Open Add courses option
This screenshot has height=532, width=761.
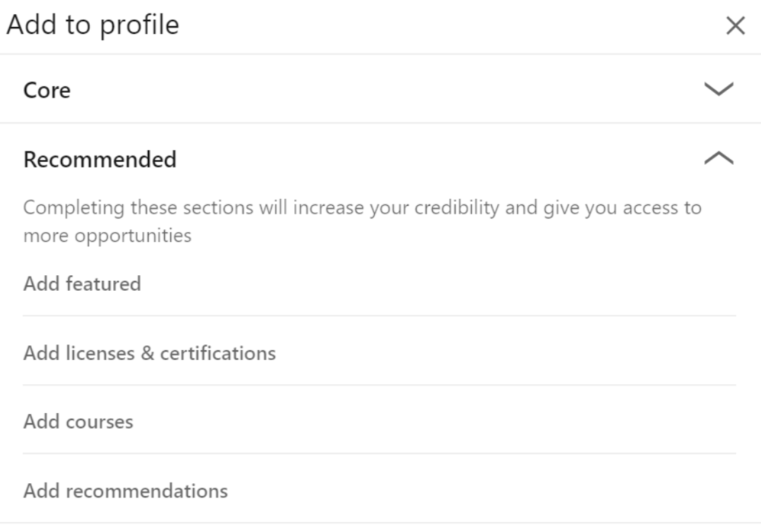tap(78, 422)
